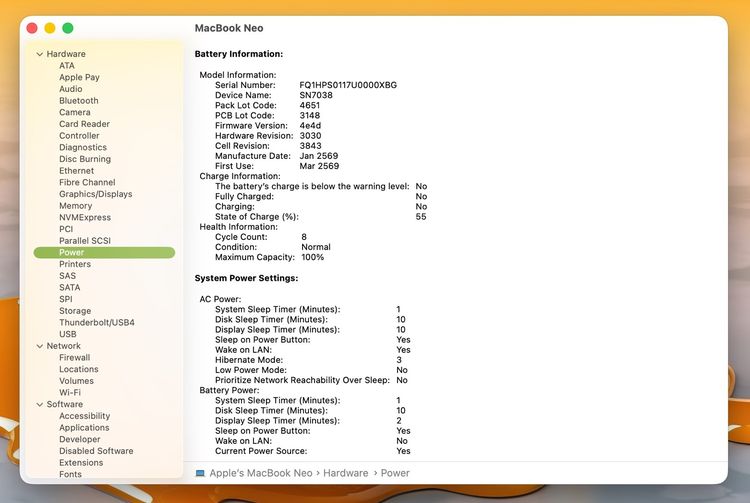This screenshot has width=750, height=503.
Task: Click Manufacture Date value Jan 2569
Action: (x=319, y=156)
